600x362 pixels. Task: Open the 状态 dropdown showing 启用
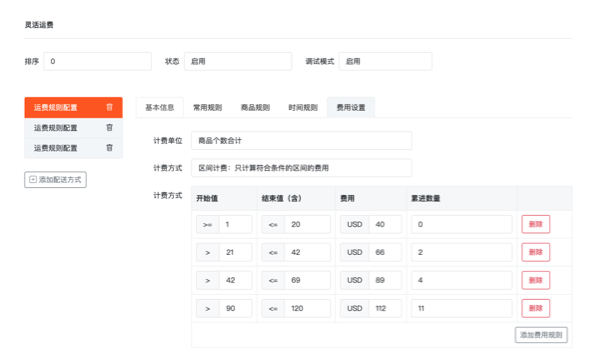click(x=238, y=61)
